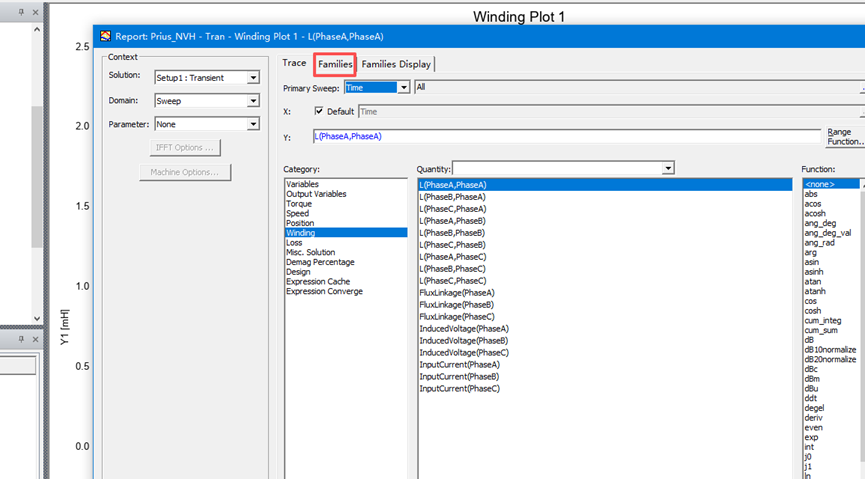Click the Primary Sweep All values field
Viewport: 865px width, 479px height.
coord(637,87)
